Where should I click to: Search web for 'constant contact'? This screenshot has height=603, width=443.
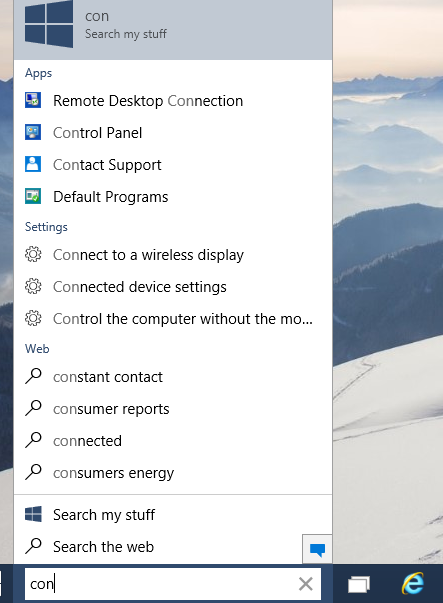pos(173,377)
